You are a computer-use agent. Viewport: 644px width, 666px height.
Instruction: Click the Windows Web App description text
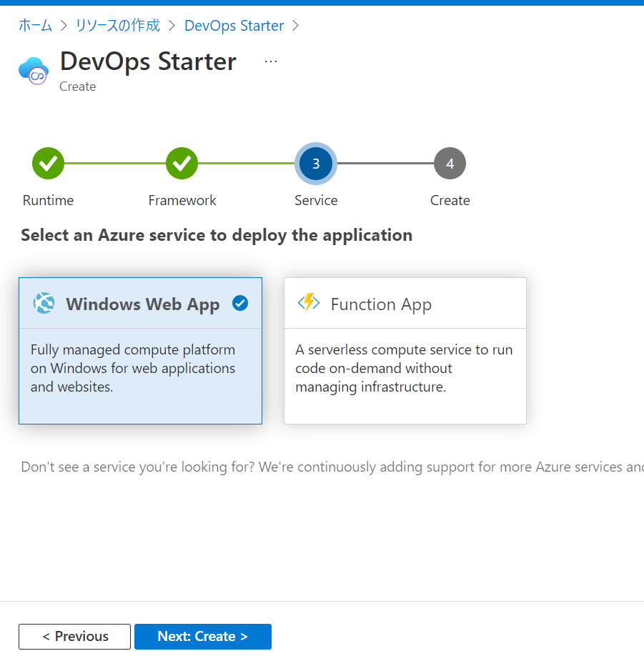click(x=132, y=368)
